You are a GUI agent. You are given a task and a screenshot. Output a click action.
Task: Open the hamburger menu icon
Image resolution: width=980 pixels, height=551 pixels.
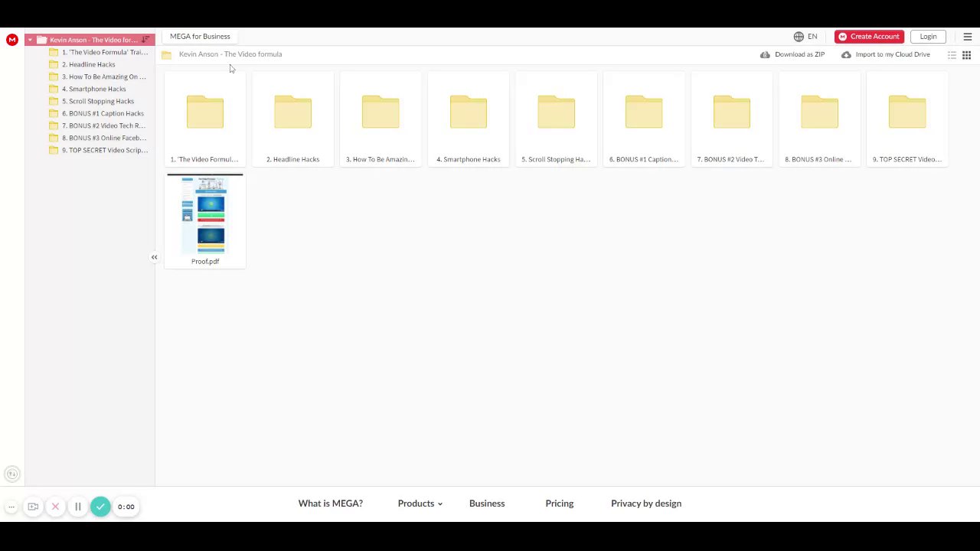[x=967, y=37]
